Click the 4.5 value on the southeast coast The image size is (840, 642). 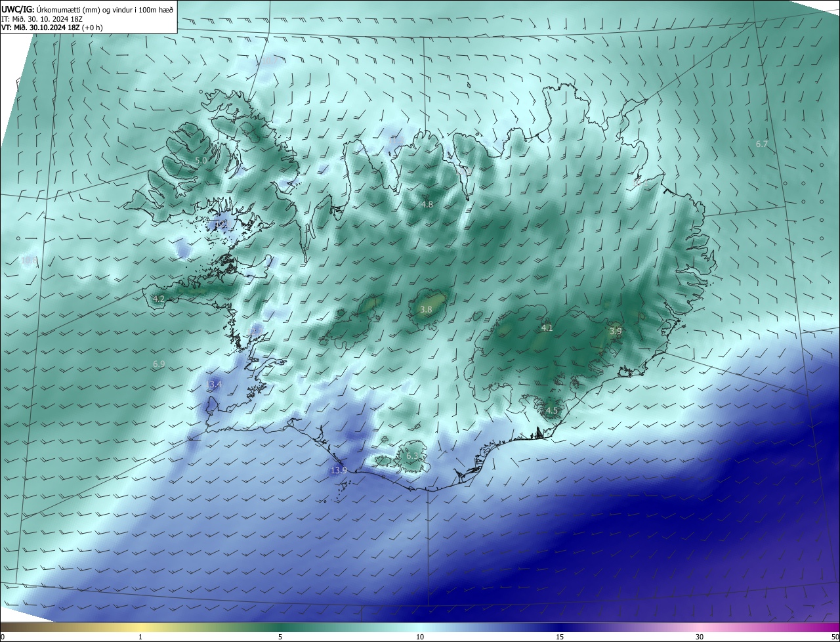(x=552, y=412)
